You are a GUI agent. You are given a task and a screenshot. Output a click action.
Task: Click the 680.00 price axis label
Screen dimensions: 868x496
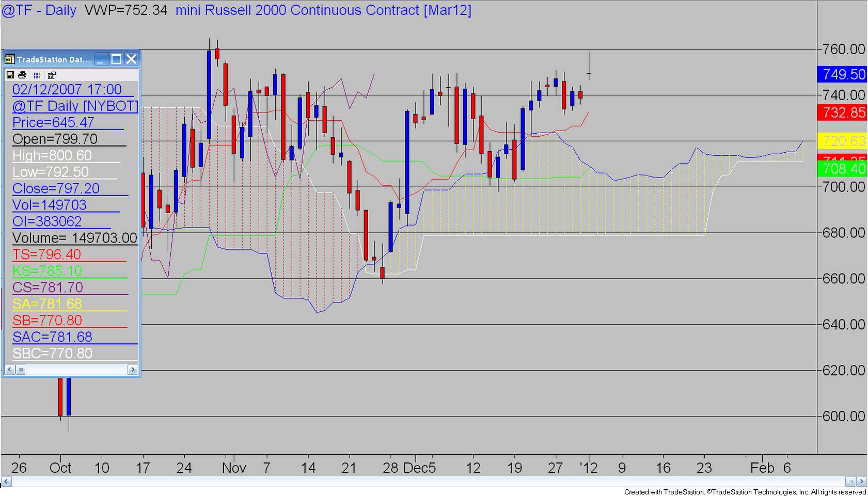tap(844, 233)
